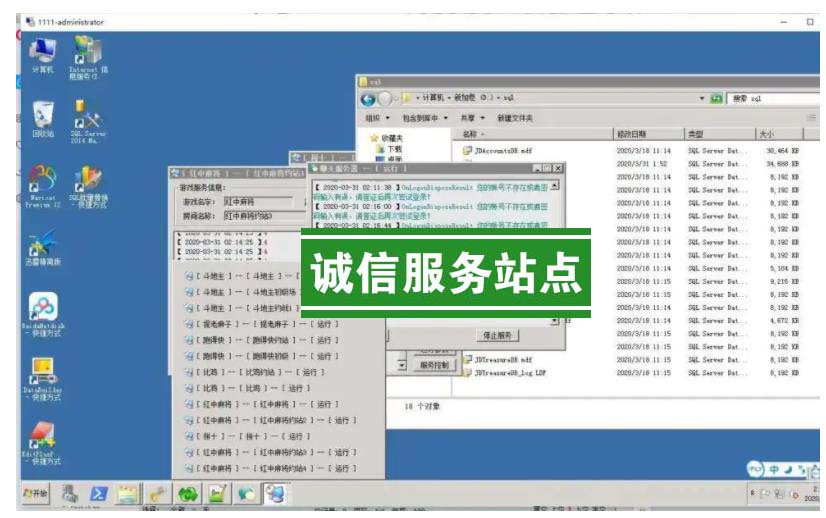Select 下载 under 收藏夹 in navigation pane
The height and width of the screenshot is (518, 826).
click(x=394, y=148)
